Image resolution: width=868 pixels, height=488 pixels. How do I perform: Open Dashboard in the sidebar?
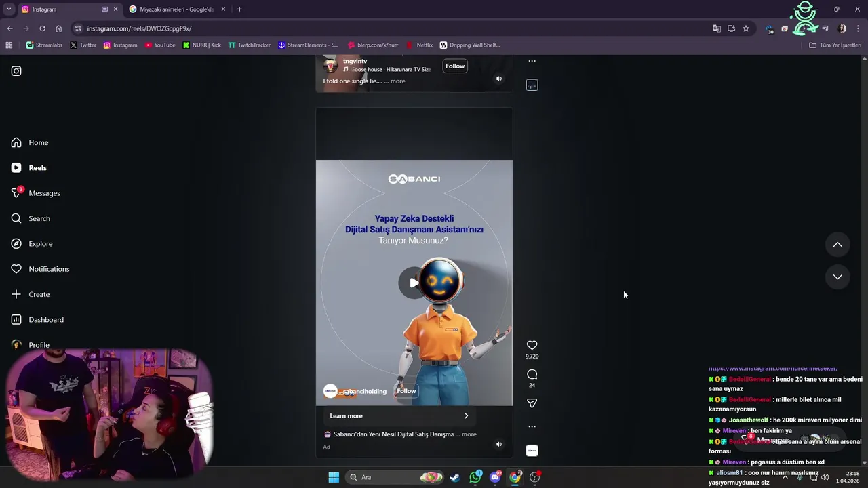tap(37, 319)
